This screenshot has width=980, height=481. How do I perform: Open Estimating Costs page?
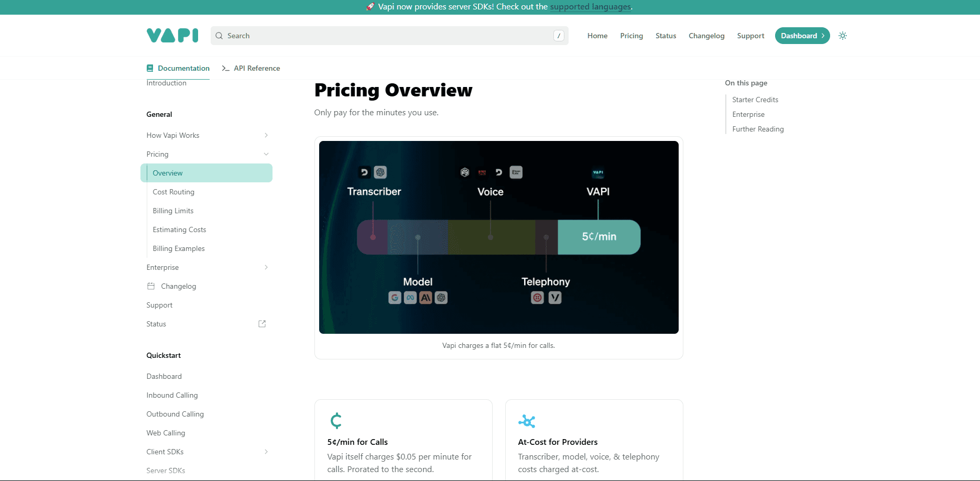[179, 229]
